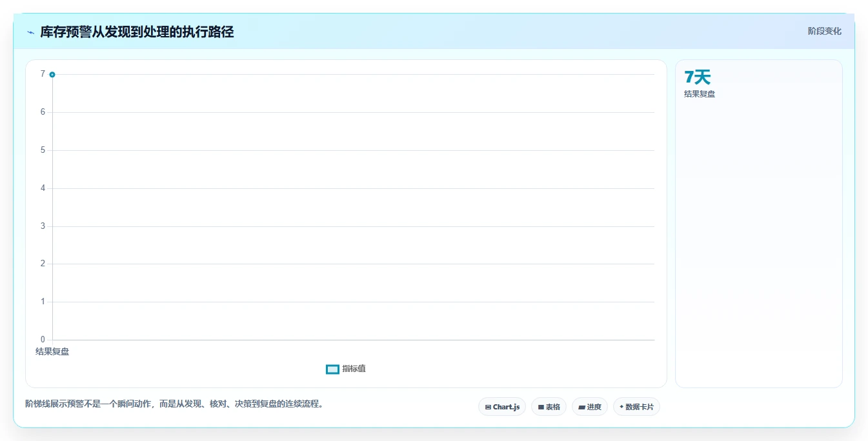Select the Chart.js tag

point(502,407)
